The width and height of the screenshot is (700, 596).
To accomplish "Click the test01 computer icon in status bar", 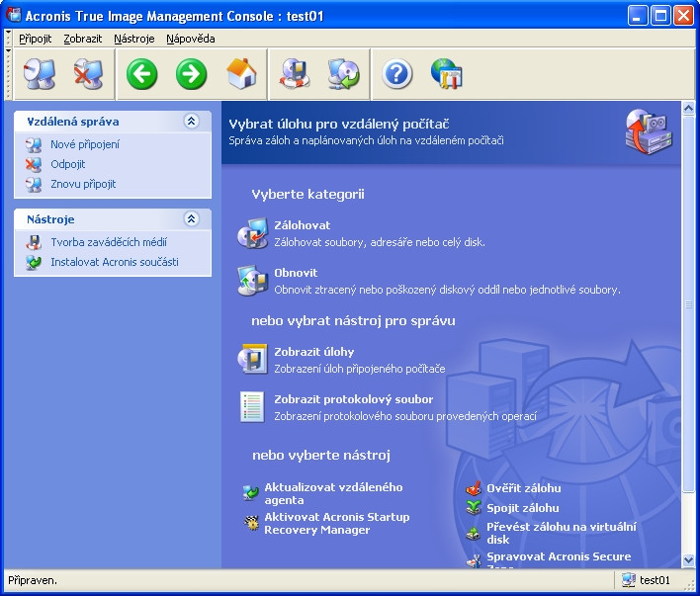I will [629, 580].
